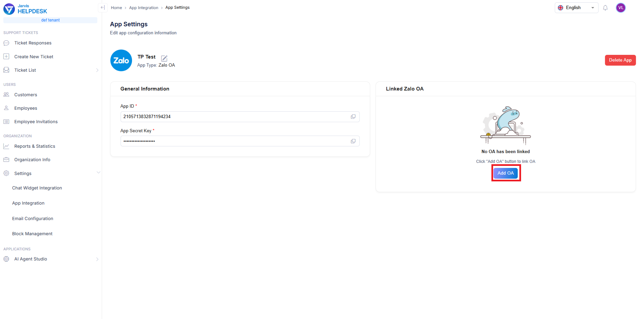Open the notifications bell
The width and height of the screenshot is (644, 319).
click(x=605, y=8)
